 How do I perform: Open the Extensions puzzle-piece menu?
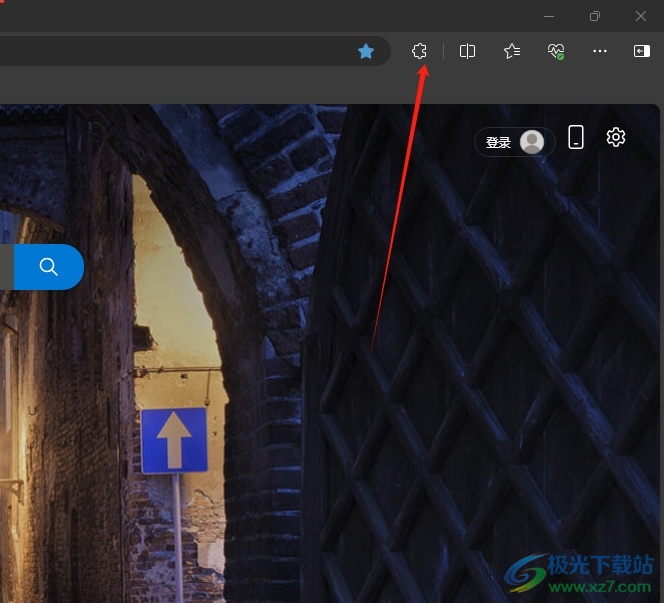click(x=419, y=51)
